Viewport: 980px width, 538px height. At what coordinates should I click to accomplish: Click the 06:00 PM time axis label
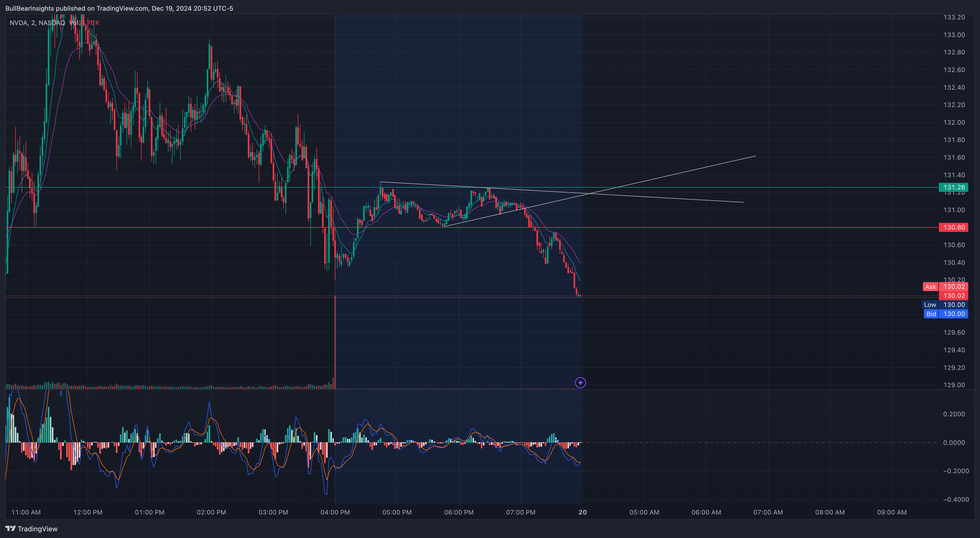pyautogui.click(x=459, y=512)
